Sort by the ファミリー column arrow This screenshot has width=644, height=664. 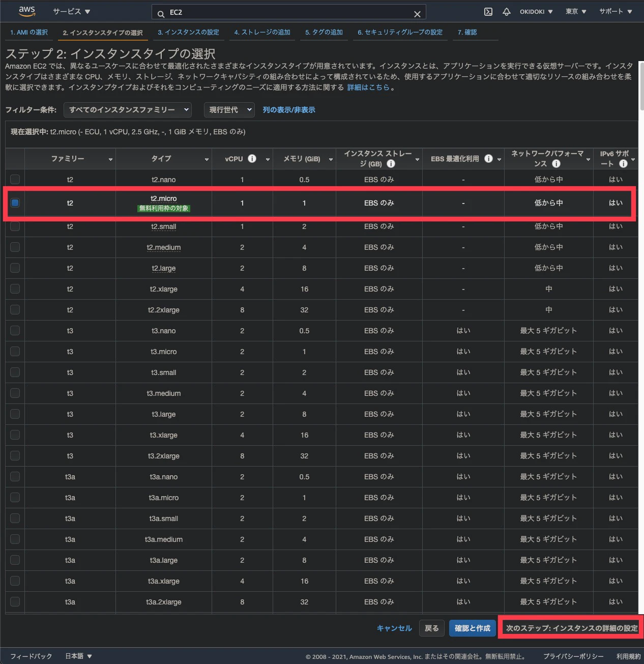tap(110, 160)
